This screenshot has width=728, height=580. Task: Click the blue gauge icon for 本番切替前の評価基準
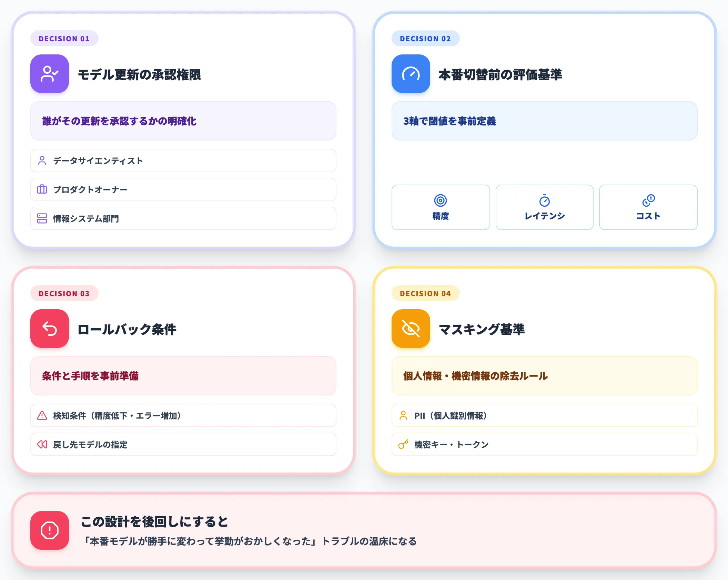tap(411, 74)
